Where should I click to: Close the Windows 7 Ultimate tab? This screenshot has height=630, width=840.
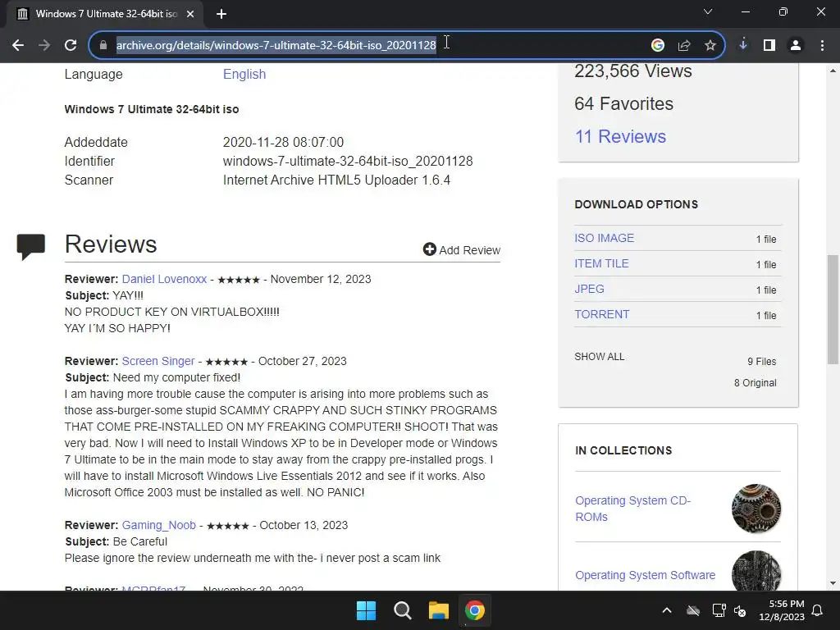coord(190,14)
